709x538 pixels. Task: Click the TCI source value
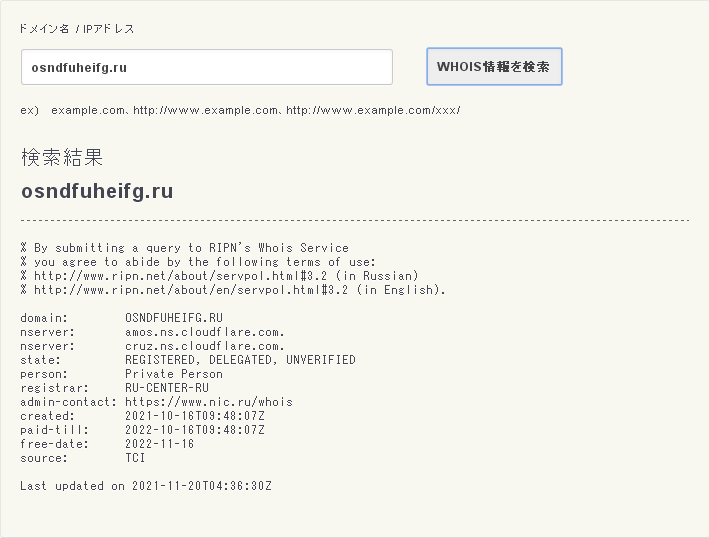pos(135,458)
